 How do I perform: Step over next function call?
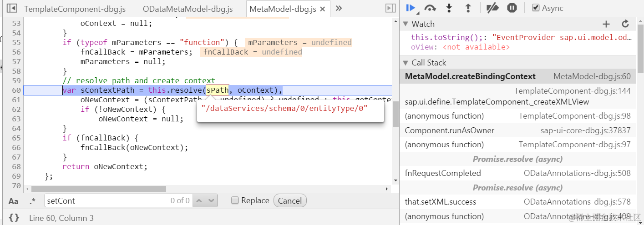430,8
